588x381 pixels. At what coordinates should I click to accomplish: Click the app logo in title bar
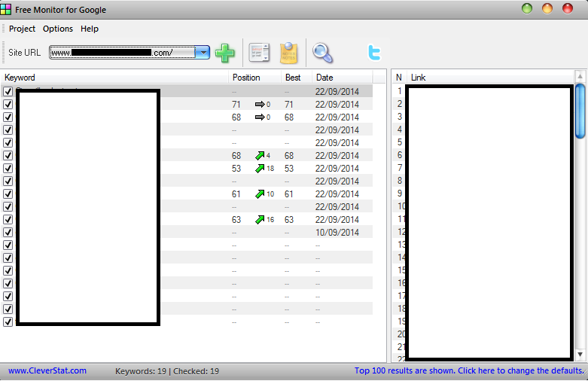(5, 9)
